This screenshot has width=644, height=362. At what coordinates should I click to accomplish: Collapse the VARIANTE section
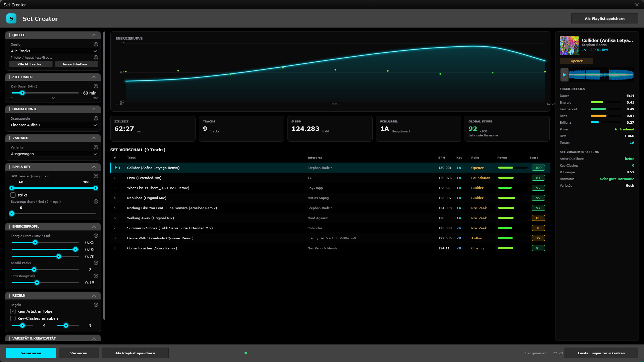point(94,138)
